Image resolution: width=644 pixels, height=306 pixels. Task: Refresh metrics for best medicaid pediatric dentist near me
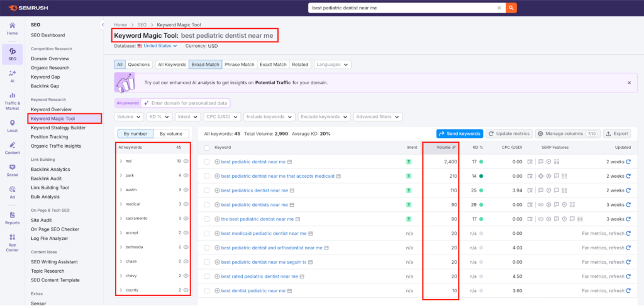point(628,233)
